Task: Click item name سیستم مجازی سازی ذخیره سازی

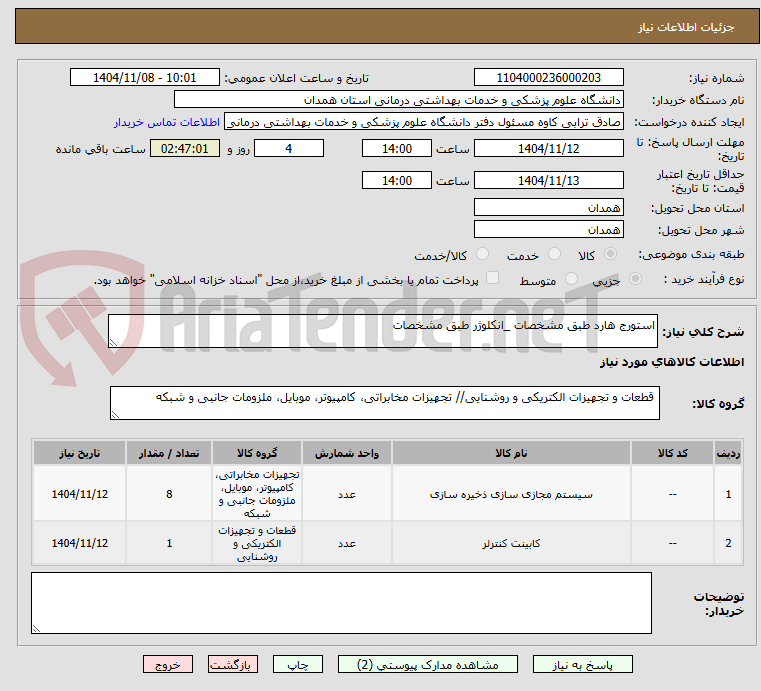Action: pos(511,494)
